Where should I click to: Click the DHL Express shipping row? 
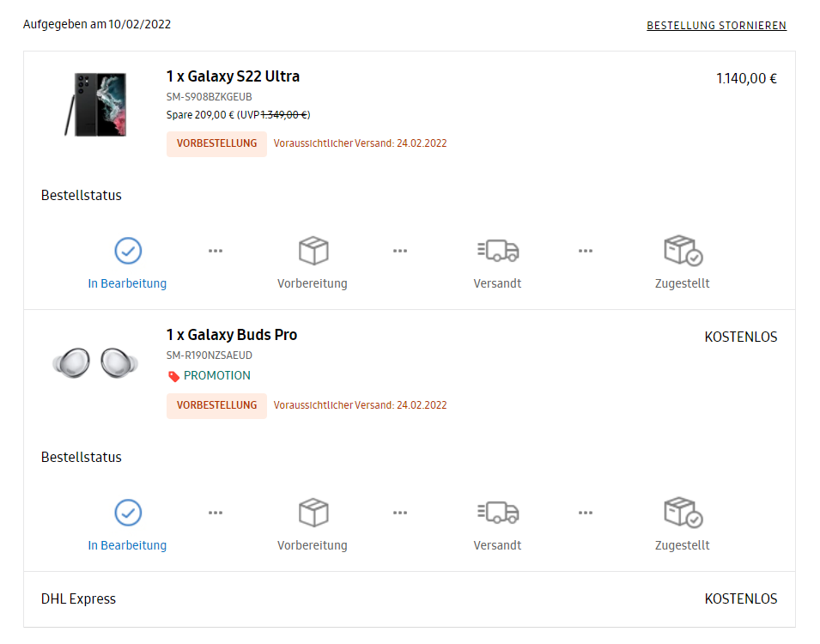tap(410, 599)
